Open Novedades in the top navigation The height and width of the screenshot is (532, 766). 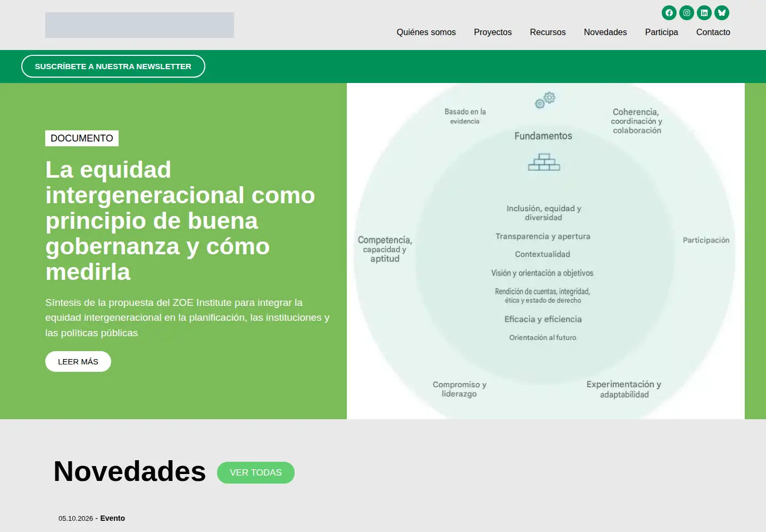coord(605,32)
